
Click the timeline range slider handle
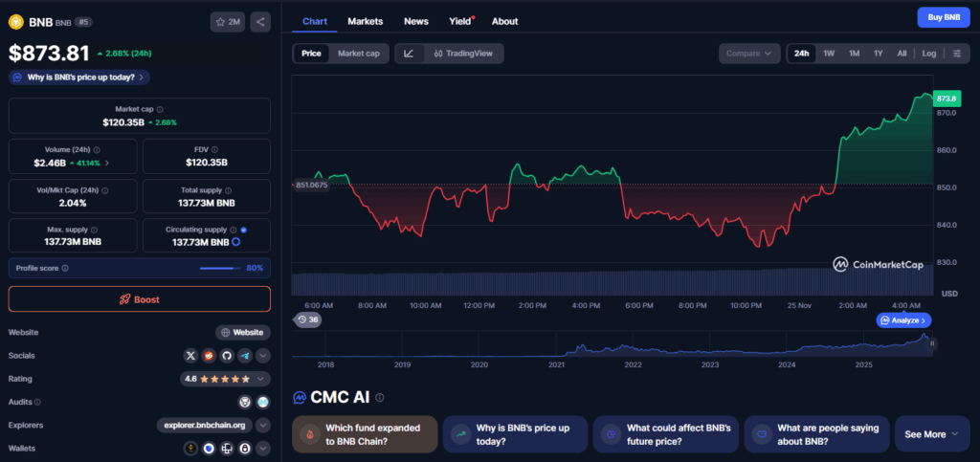(932, 342)
